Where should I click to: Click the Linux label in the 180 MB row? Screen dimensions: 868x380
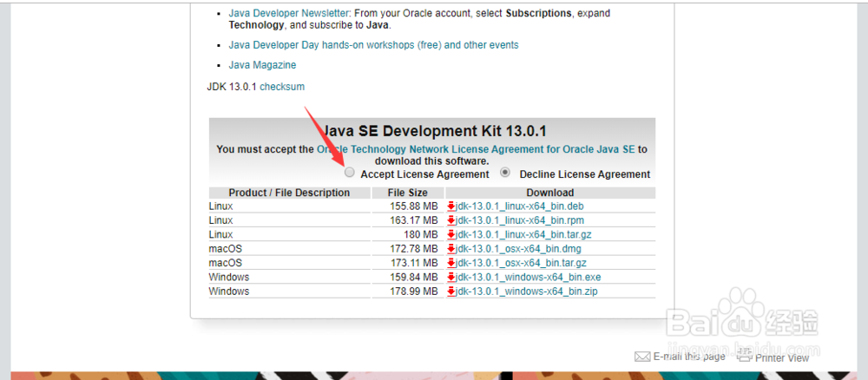pos(220,234)
